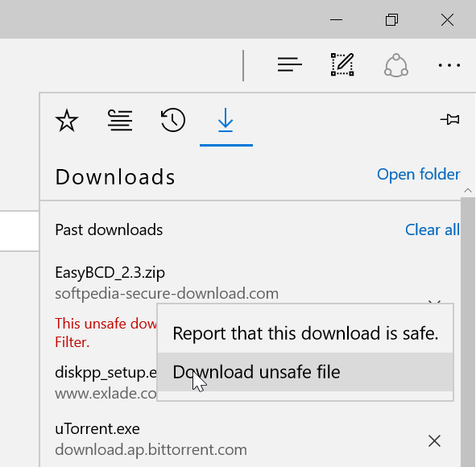The height and width of the screenshot is (467, 476).
Task: Click the Downloads pane vertical scrollbar track
Action: [468, 332]
